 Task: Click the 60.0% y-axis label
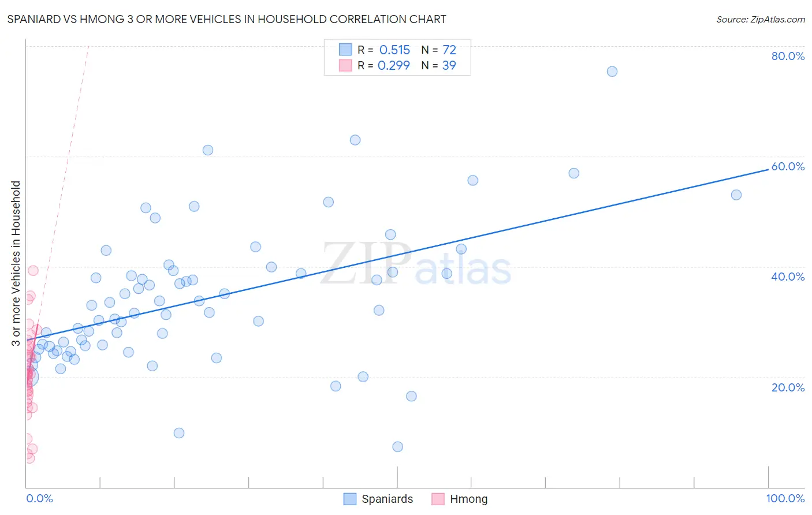(788, 166)
